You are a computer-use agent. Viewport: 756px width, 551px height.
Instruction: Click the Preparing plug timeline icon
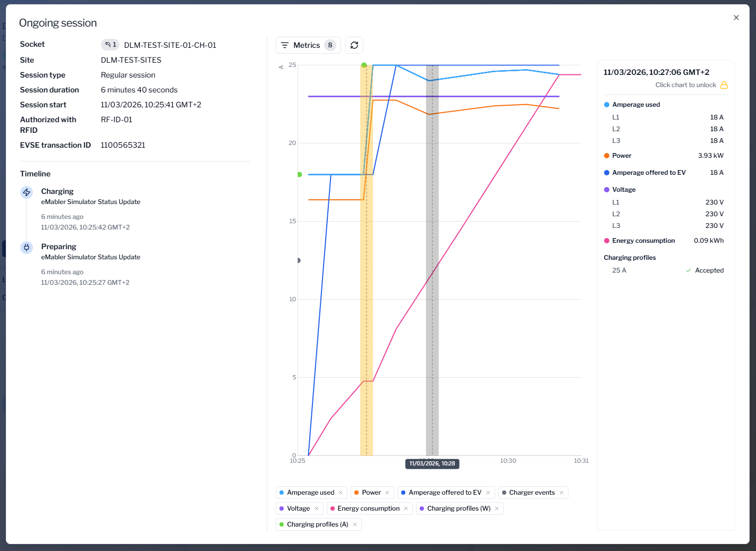tap(27, 248)
